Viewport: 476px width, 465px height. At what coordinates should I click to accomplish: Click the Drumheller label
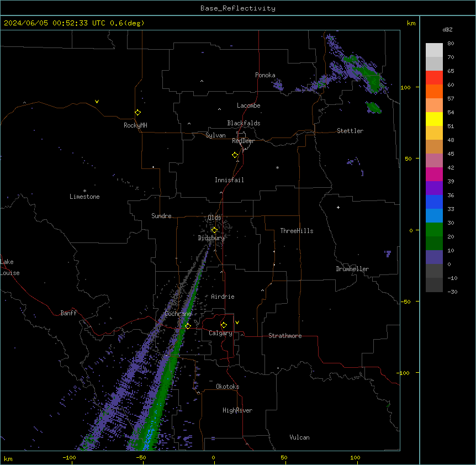[x=352, y=269]
